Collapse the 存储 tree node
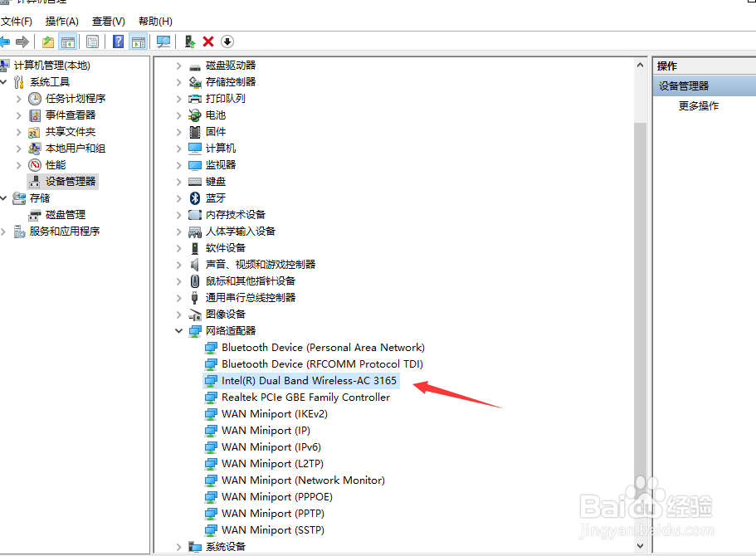The image size is (756, 556). (x=4, y=198)
